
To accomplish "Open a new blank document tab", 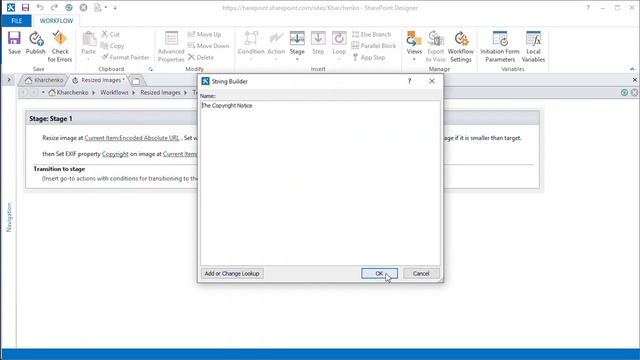I will click(136, 81).
